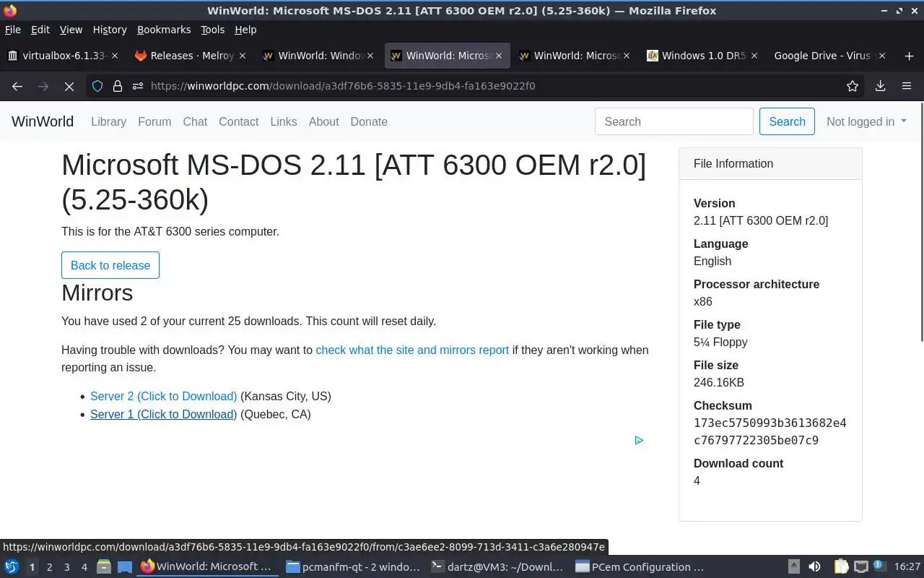This screenshot has width=924, height=578.
Task: Open the Library nav link
Action: pyautogui.click(x=108, y=121)
